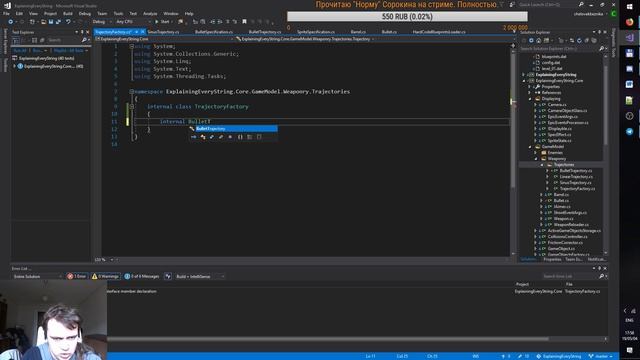
Task: Expand the ExplainingEveryString project node
Action: point(524,75)
